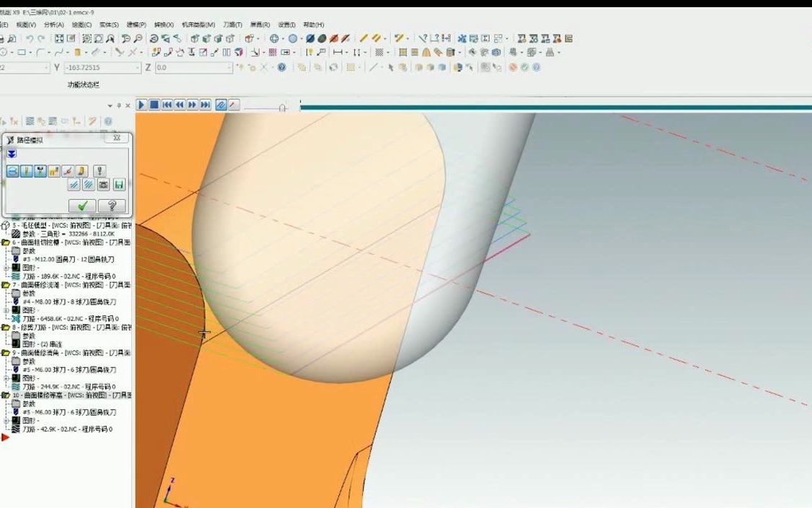
Task: Click the teal backplot progress bar
Action: pyautogui.click(x=556, y=108)
